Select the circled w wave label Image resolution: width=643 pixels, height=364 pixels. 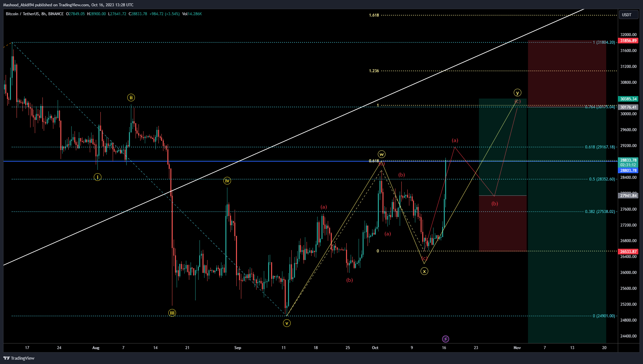coord(381,154)
